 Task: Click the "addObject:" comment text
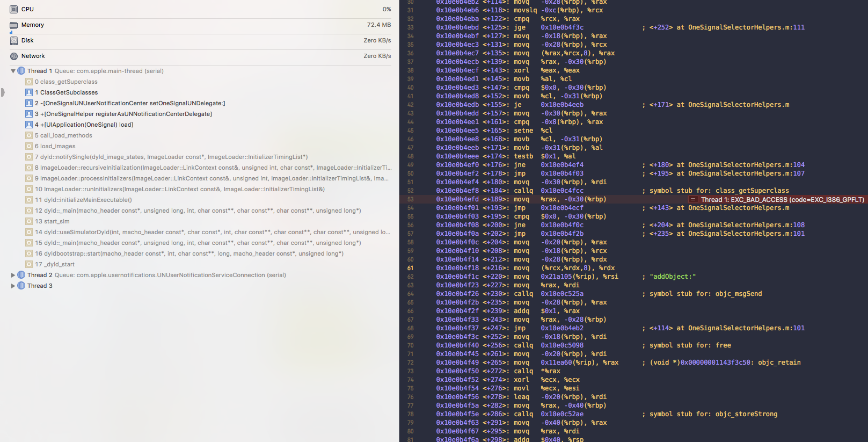(x=673, y=277)
